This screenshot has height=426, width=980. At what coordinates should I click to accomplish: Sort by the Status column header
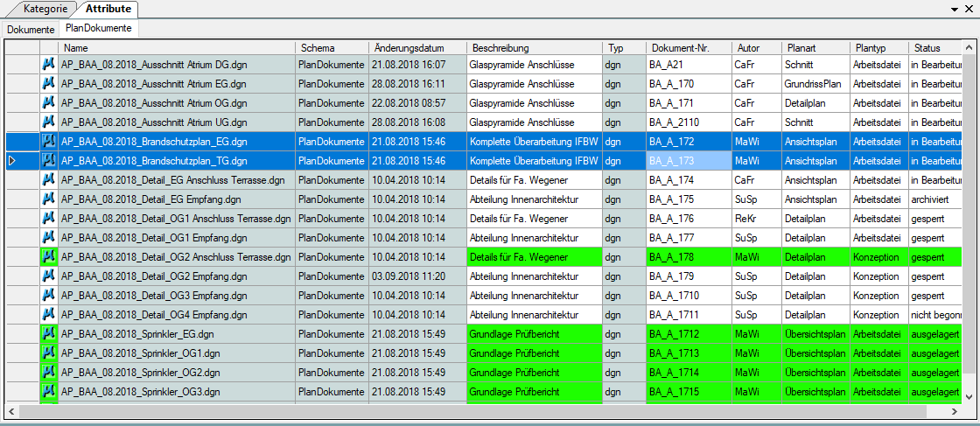click(935, 48)
